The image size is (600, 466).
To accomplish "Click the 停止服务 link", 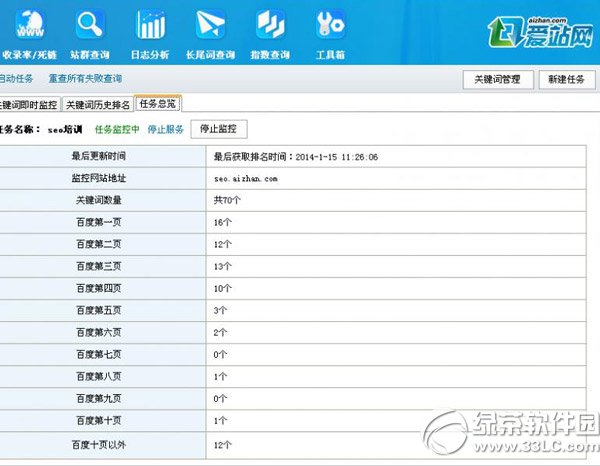I will tap(165, 129).
